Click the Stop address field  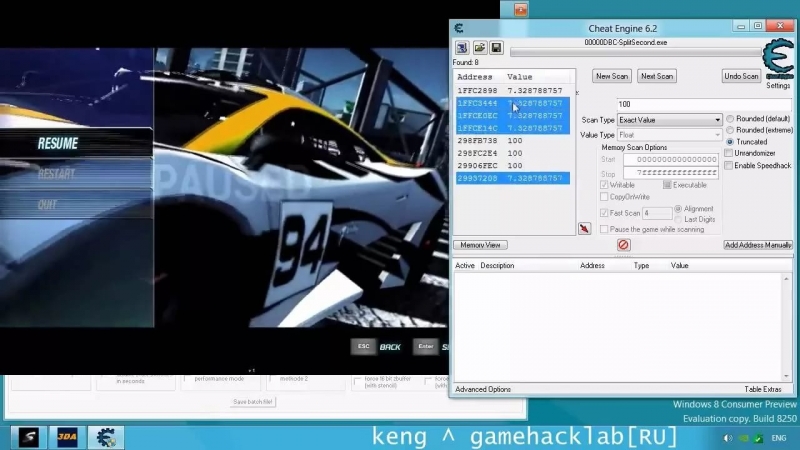[x=670, y=173]
